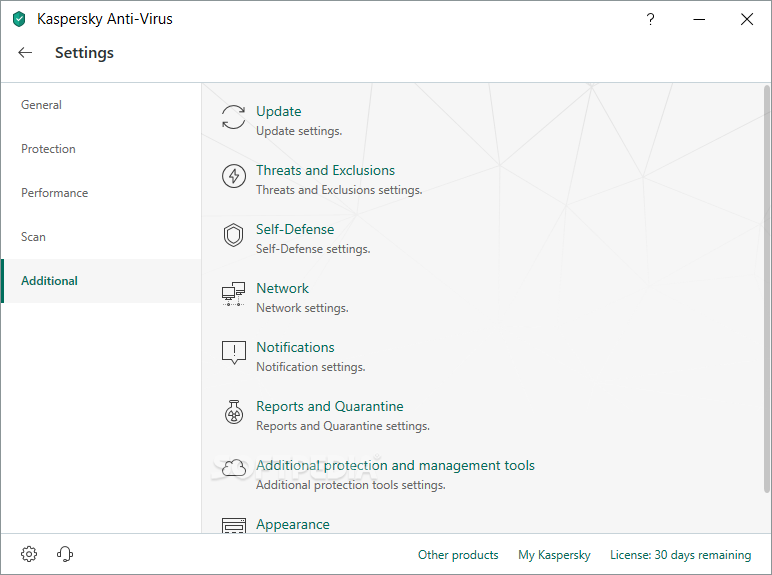The width and height of the screenshot is (772, 575).
Task: Open the Self-Defense settings link
Action: (295, 229)
